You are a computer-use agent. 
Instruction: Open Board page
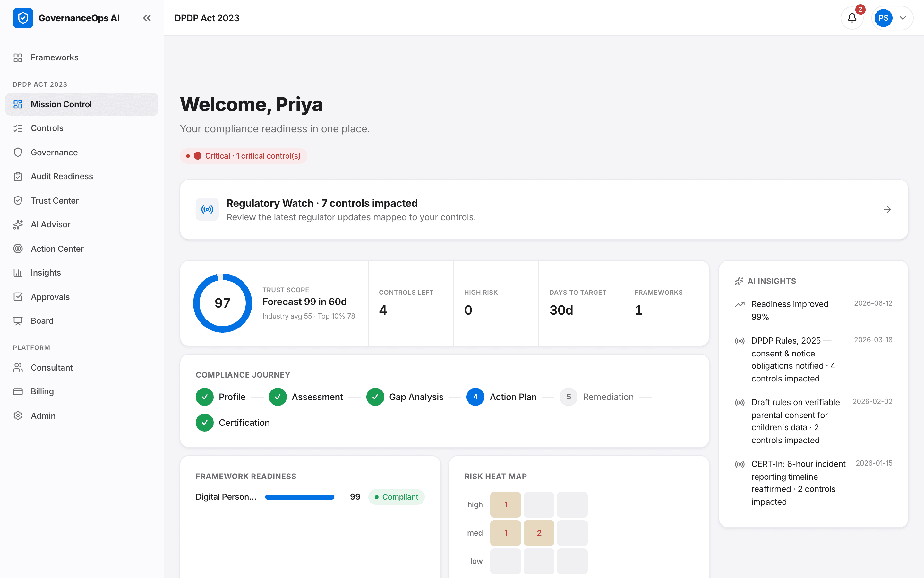[82, 321]
